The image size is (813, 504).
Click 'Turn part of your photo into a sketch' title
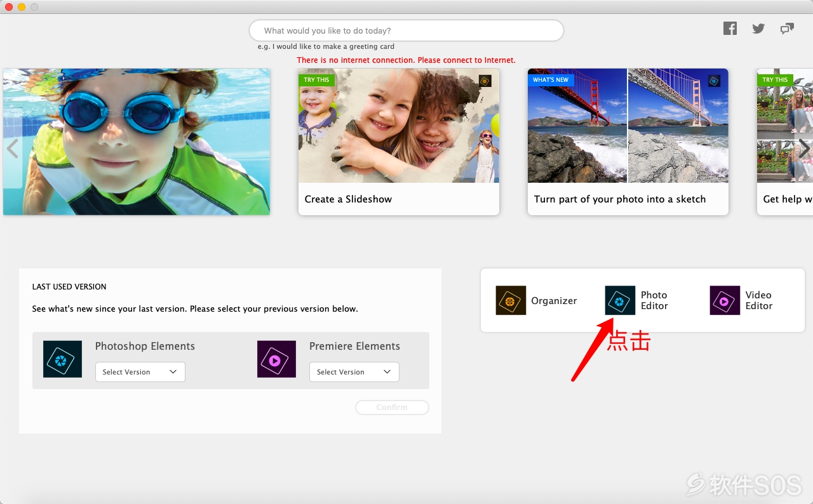click(x=620, y=199)
